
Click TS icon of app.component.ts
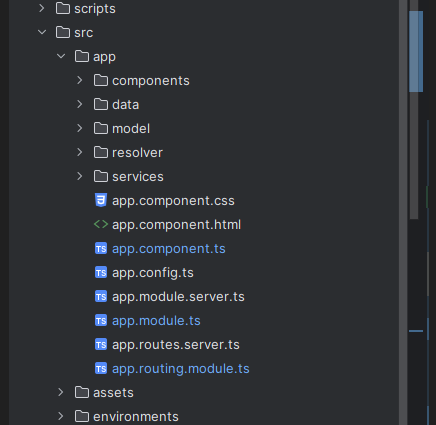[101, 248]
